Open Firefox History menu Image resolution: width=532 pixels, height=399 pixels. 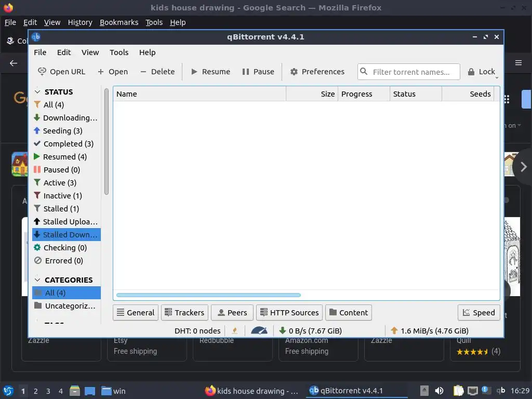80,22
